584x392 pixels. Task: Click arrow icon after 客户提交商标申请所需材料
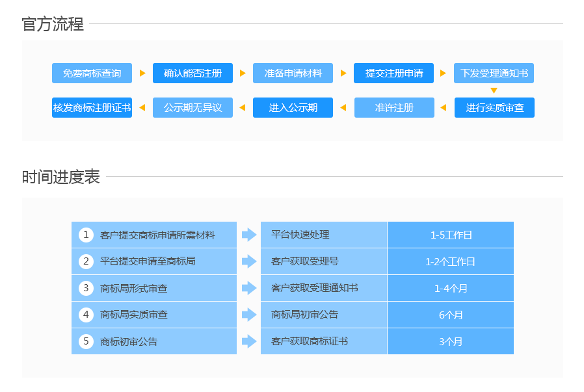point(249,235)
